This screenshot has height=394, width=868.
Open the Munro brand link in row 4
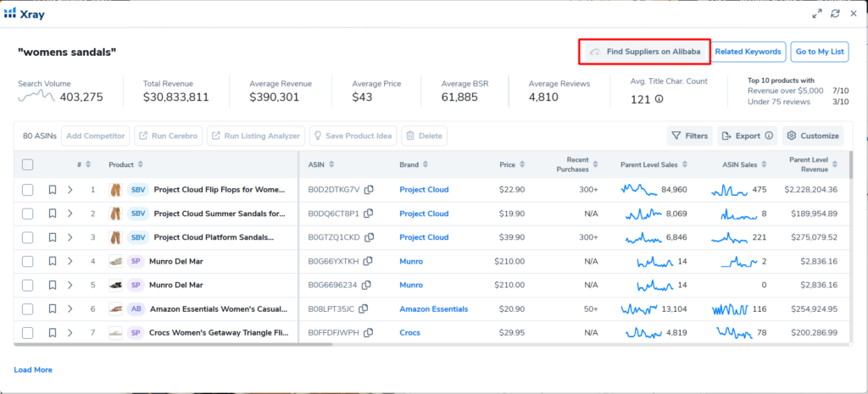pos(411,261)
